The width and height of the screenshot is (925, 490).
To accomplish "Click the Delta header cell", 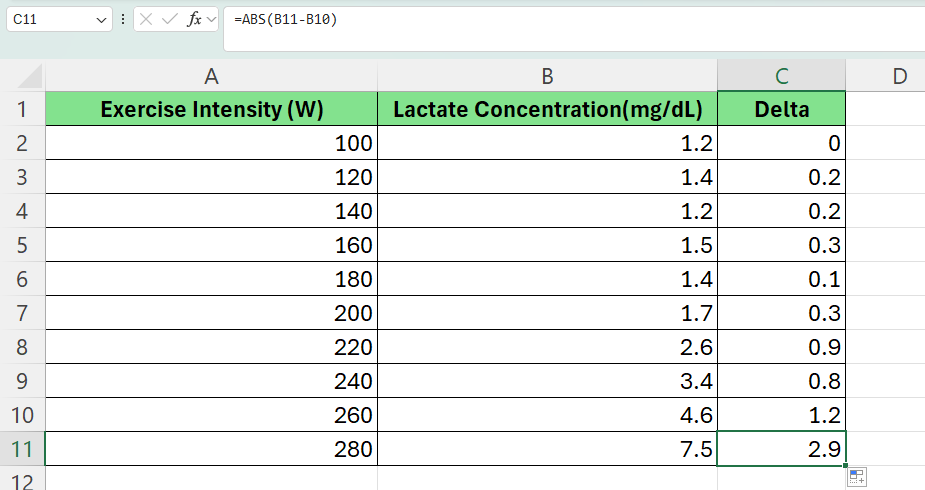I will click(781, 109).
